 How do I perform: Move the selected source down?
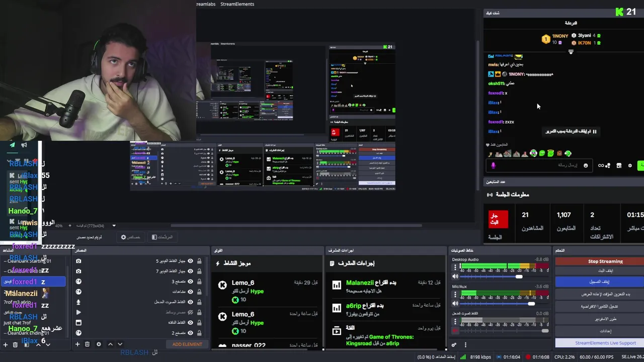click(x=120, y=344)
